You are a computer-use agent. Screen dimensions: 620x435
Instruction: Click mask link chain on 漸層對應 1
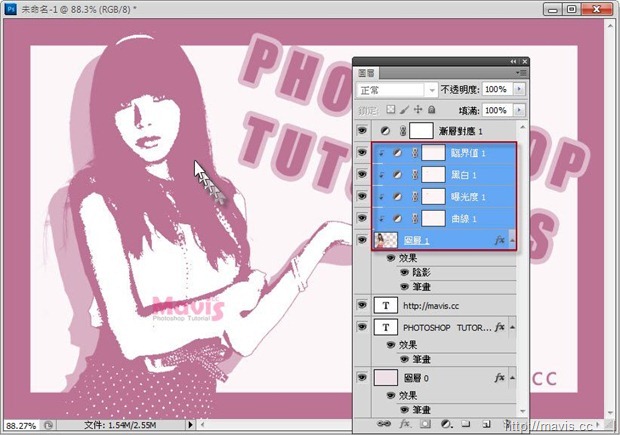point(403,131)
